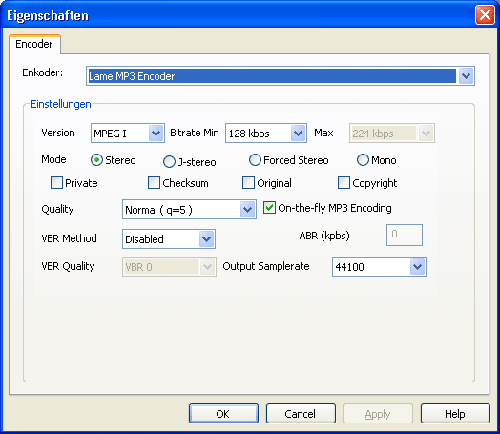Select the Encoder tab
The image size is (500, 434).
pyautogui.click(x=34, y=44)
